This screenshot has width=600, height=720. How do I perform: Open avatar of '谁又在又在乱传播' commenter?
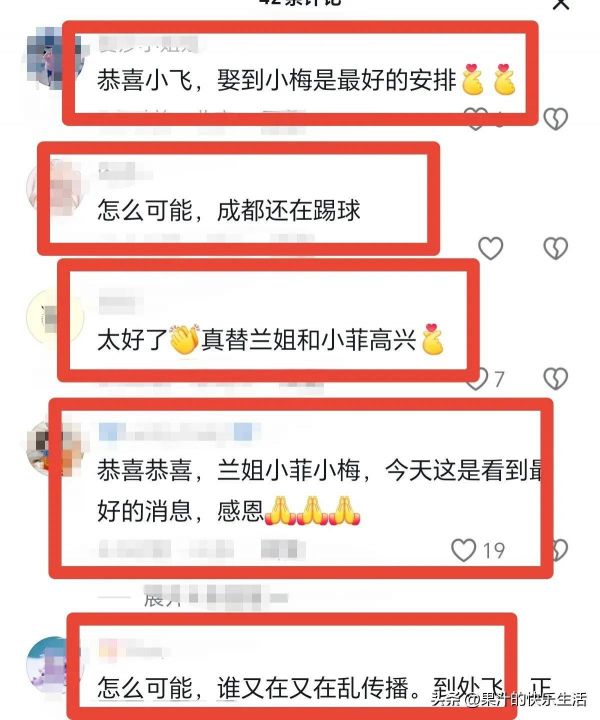[54, 665]
